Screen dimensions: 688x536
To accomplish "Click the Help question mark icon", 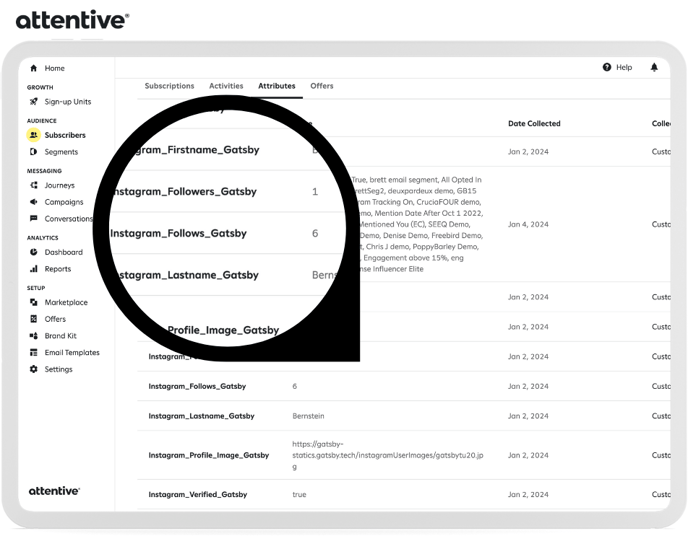I will pos(607,67).
